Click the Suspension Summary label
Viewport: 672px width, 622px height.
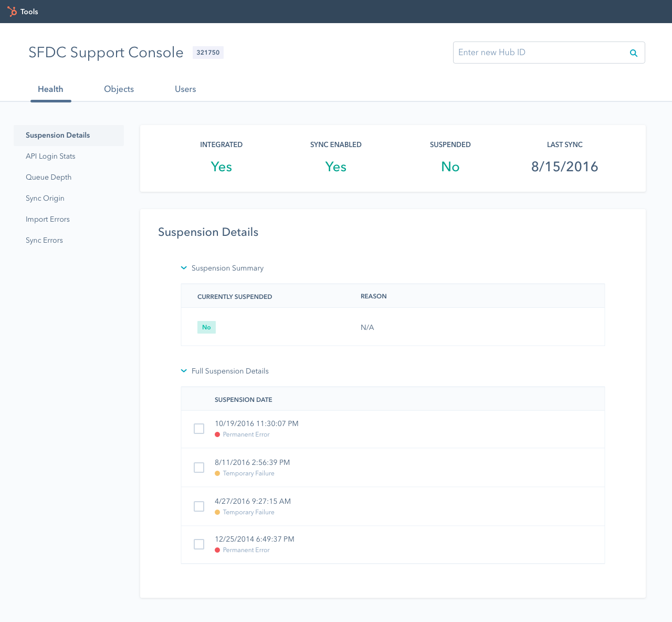coord(227,268)
